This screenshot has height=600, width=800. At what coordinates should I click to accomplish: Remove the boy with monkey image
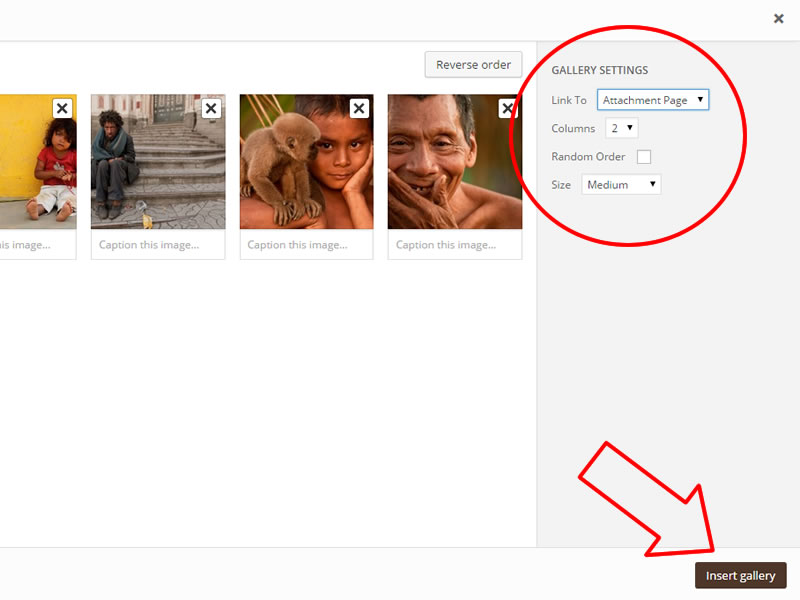(359, 108)
